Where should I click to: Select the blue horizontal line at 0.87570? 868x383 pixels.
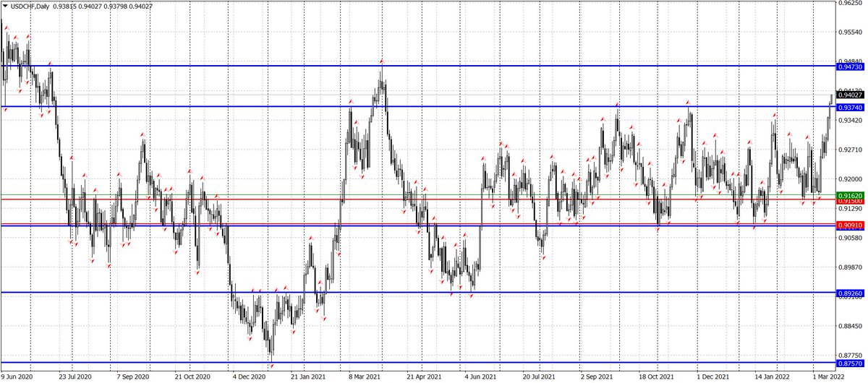click(x=417, y=363)
